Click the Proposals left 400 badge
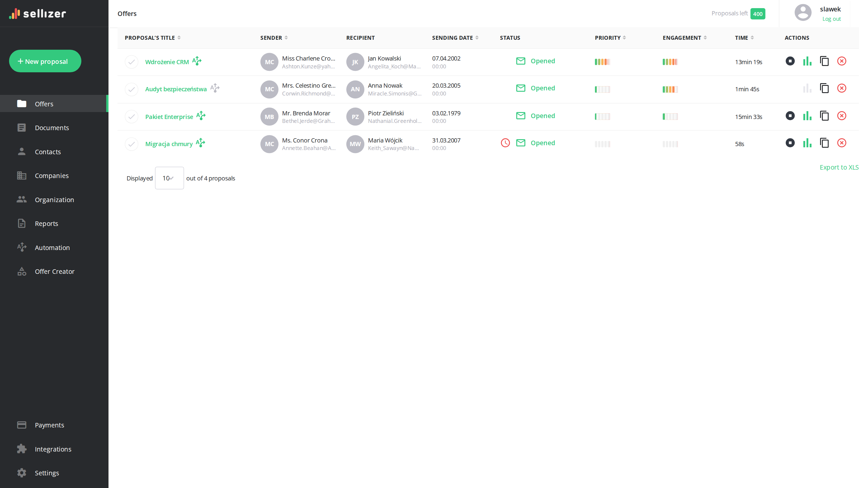 coord(757,14)
